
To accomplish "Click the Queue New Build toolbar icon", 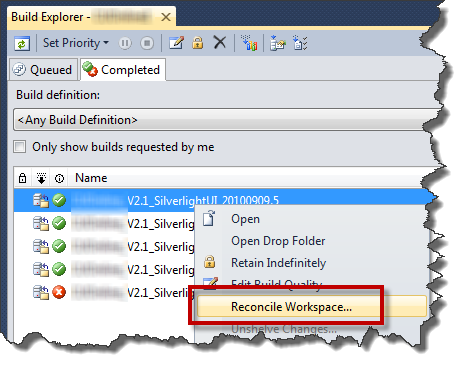I will click(x=249, y=43).
